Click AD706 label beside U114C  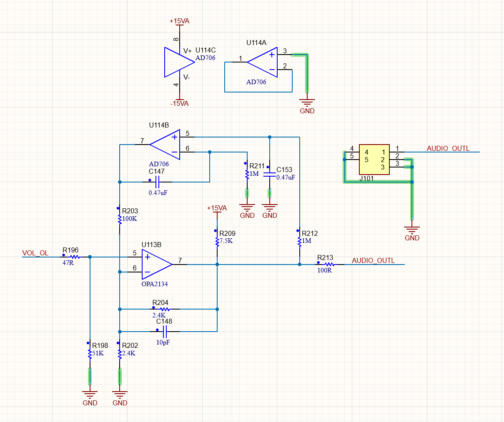pos(206,58)
